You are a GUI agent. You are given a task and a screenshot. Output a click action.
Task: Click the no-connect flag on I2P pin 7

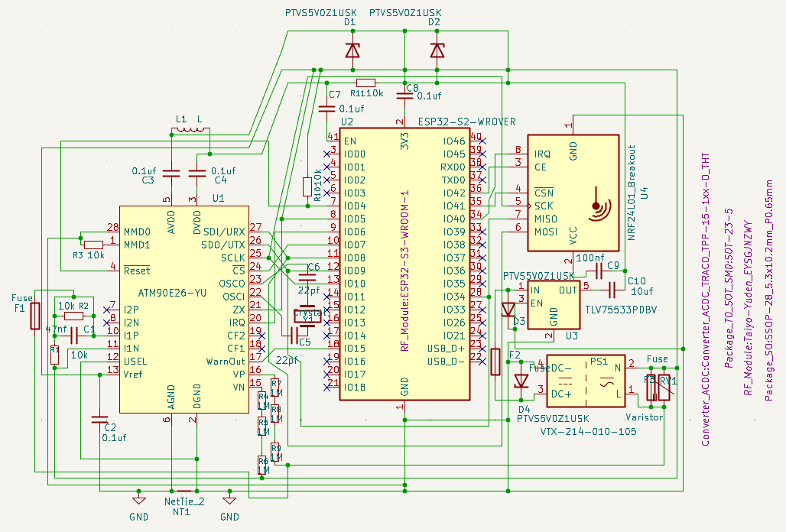[106, 310]
